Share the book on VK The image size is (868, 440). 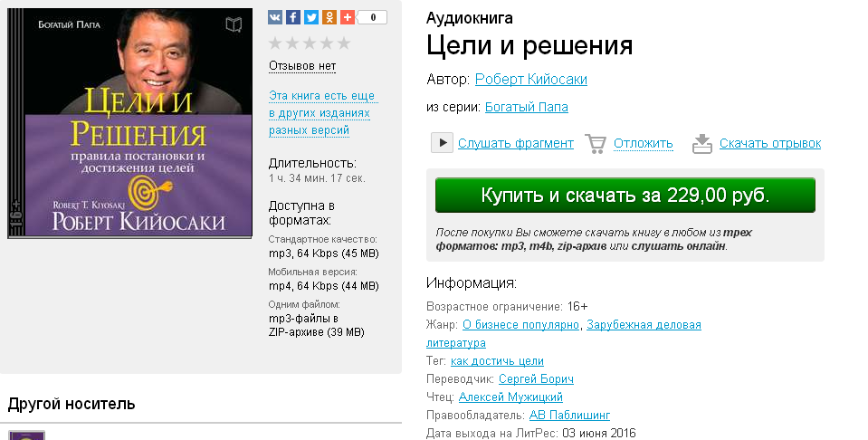275,17
